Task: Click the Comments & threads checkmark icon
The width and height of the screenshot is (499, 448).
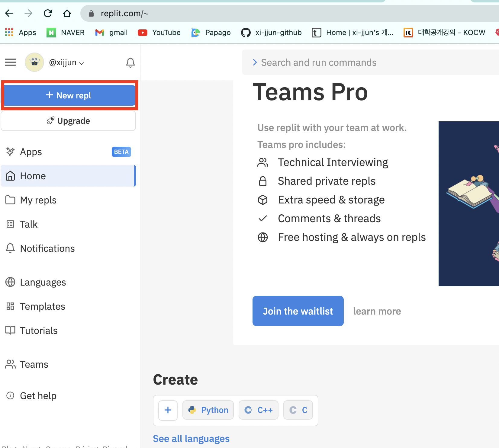Action: coord(263,218)
